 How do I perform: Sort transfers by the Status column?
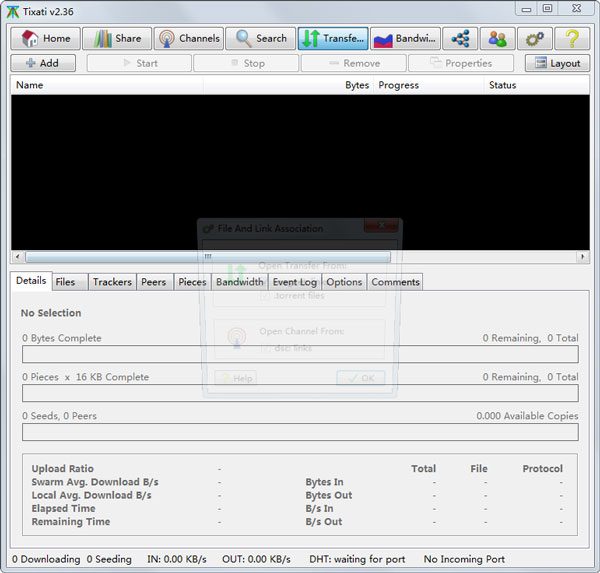point(537,85)
